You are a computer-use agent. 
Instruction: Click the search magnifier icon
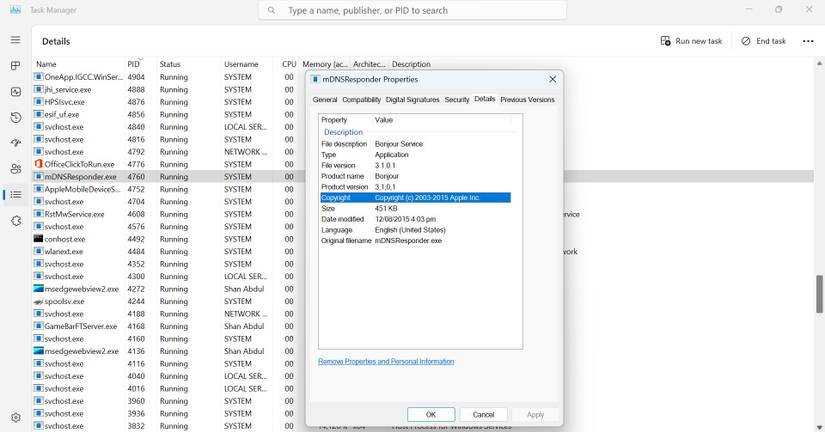tap(271, 10)
